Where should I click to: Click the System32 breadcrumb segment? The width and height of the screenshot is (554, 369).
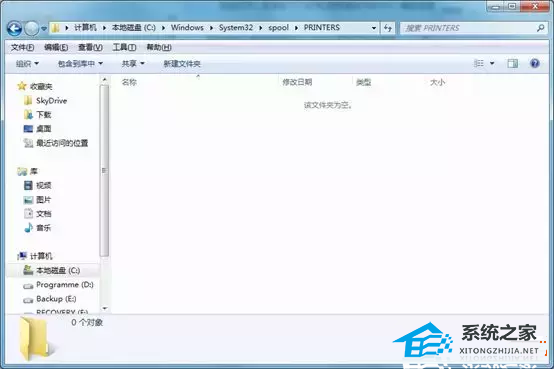coord(236,28)
